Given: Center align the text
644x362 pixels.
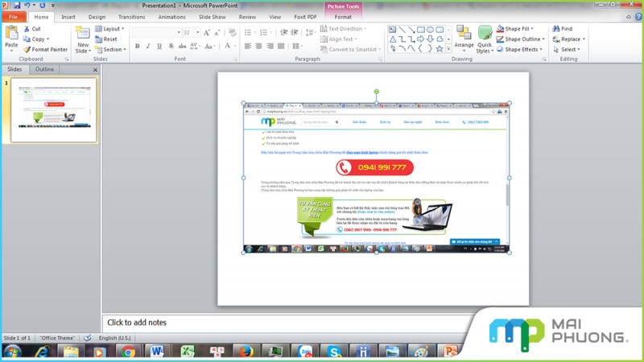Looking at the screenshot, I should (258, 46).
